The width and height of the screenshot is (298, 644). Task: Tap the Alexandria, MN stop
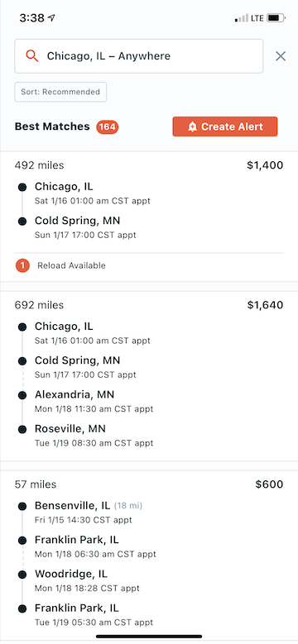pos(94,401)
